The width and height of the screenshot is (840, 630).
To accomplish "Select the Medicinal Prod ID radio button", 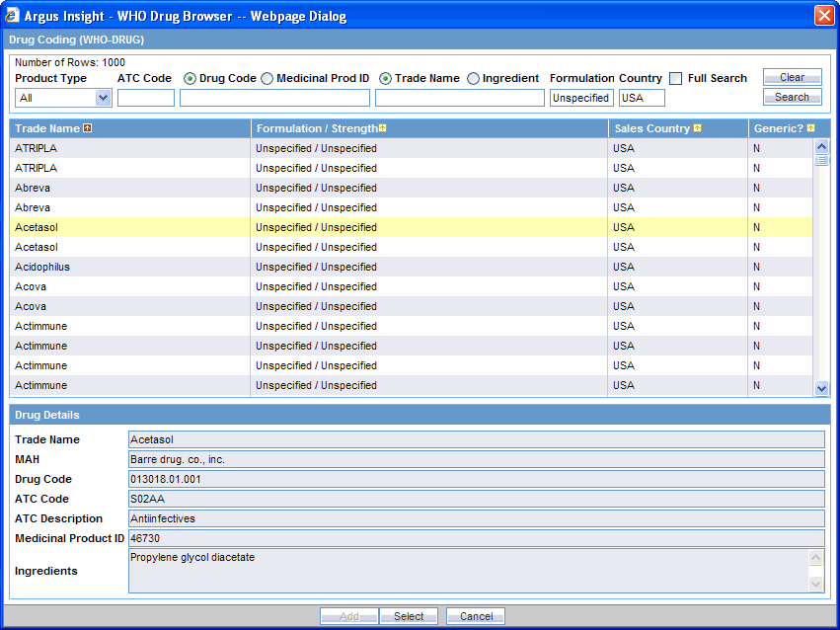I will click(267, 79).
